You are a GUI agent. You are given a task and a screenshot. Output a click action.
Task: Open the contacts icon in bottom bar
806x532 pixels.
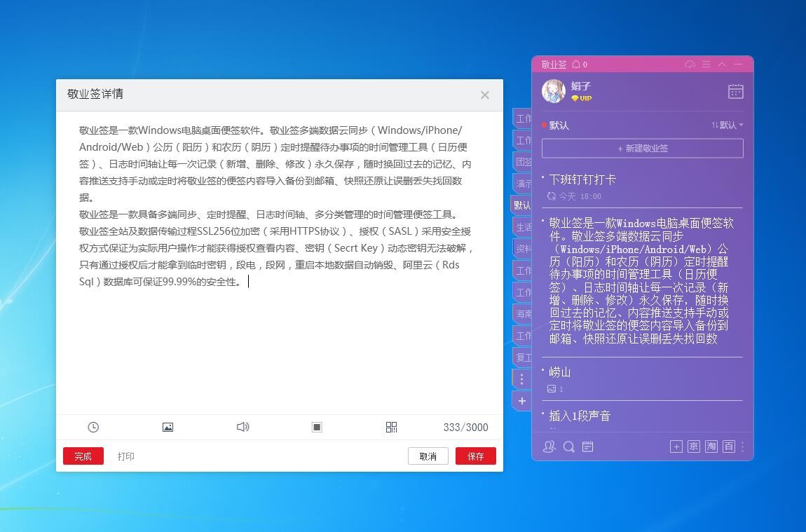click(549, 446)
